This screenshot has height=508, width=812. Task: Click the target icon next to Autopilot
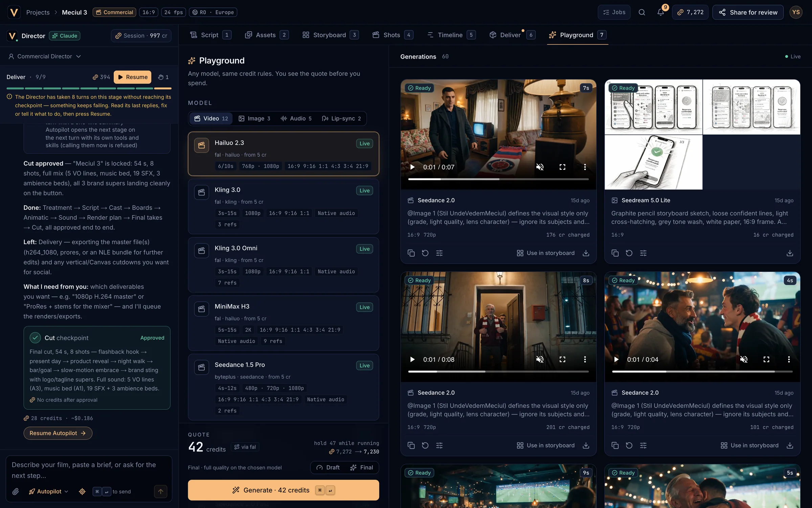tap(82, 491)
